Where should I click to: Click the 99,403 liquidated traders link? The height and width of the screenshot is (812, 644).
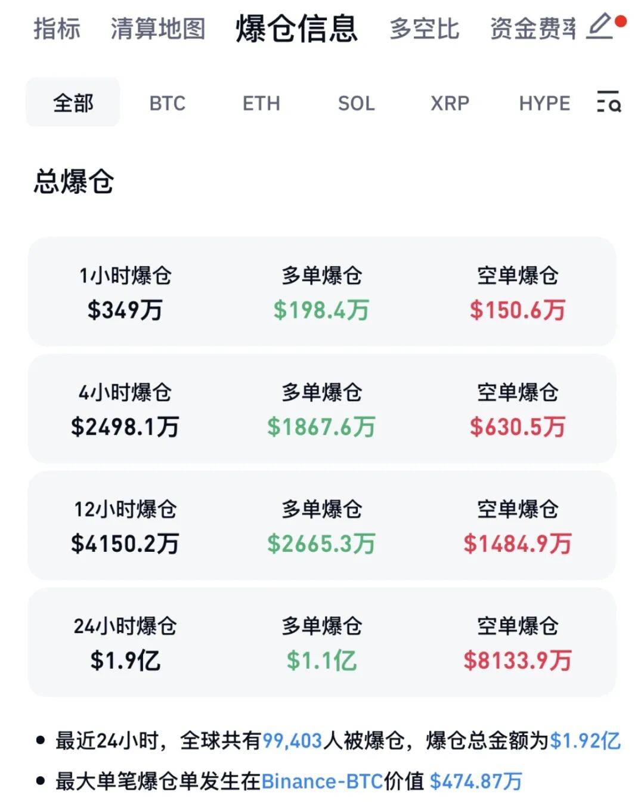(292, 741)
